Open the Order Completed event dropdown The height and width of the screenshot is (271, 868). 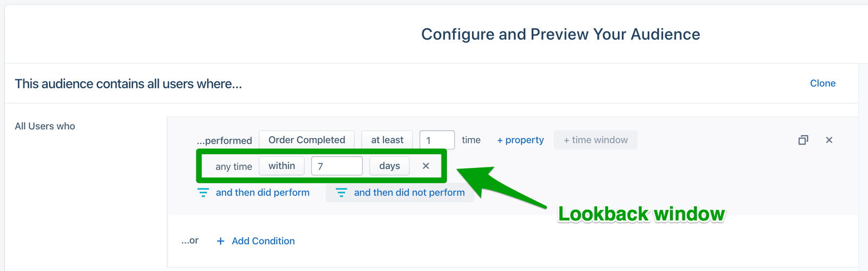[307, 140]
